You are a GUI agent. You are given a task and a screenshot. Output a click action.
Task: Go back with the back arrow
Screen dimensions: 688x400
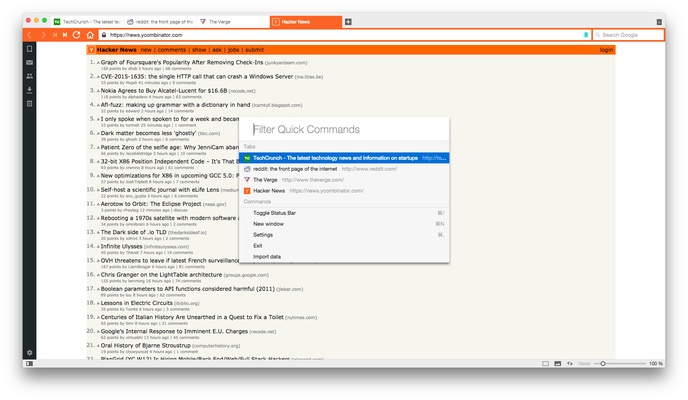pos(29,35)
